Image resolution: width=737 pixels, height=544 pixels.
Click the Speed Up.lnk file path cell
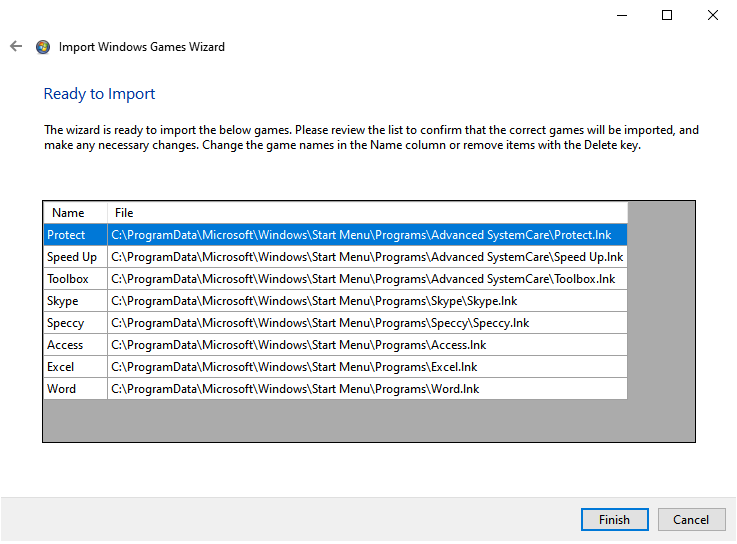click(x=368, y=257)
